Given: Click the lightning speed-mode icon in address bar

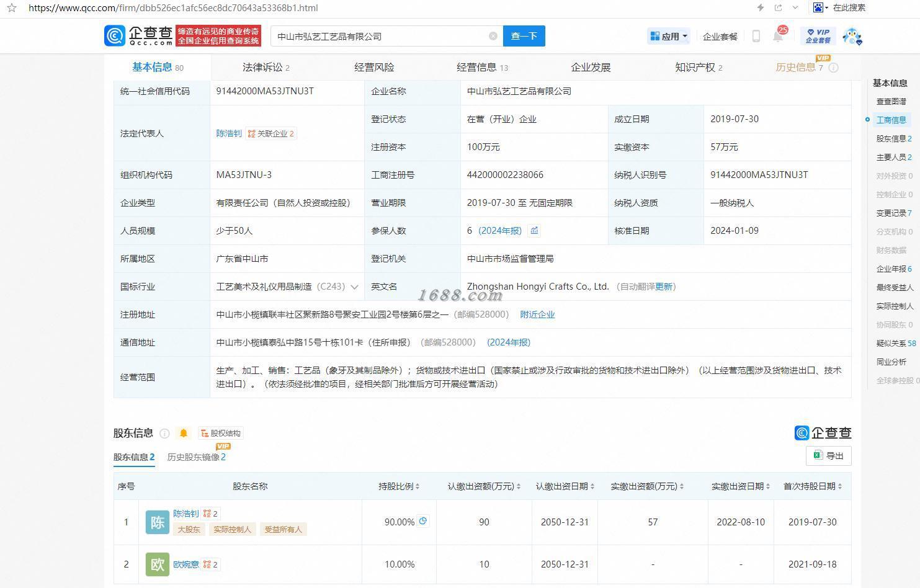Looking at the screenshot, I should [761, 7].
